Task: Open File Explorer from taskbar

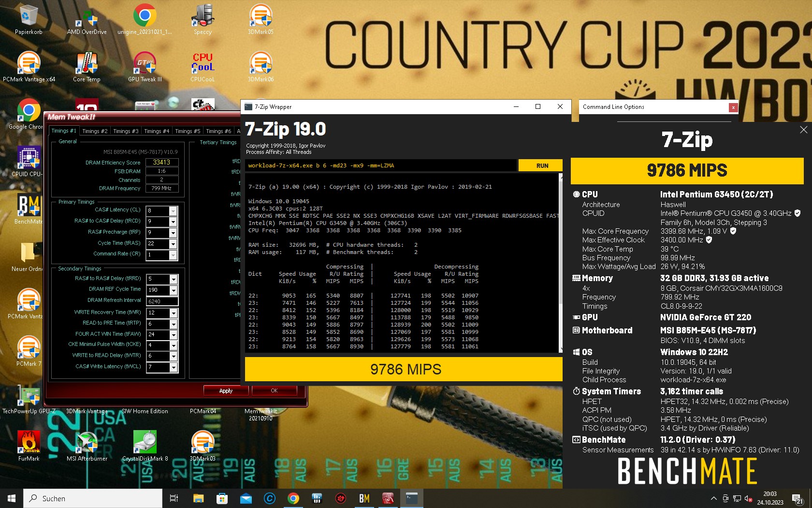Action: click(198, 498)
